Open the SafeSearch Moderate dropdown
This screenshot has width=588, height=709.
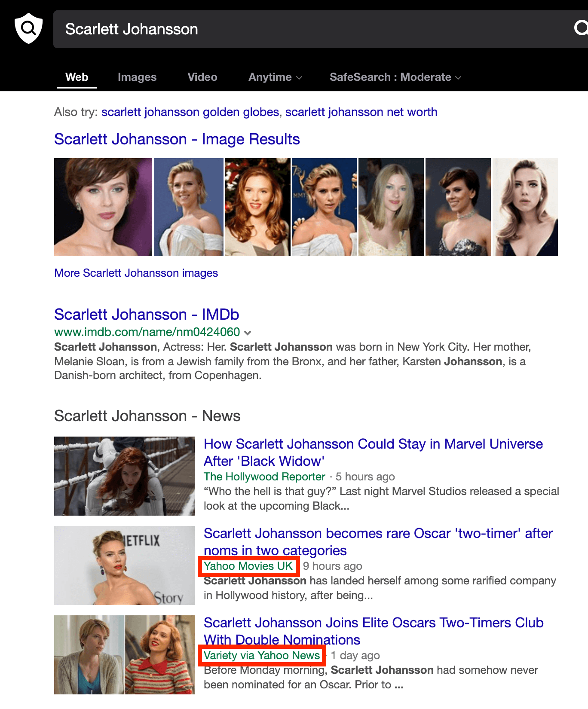pos(395,77)
